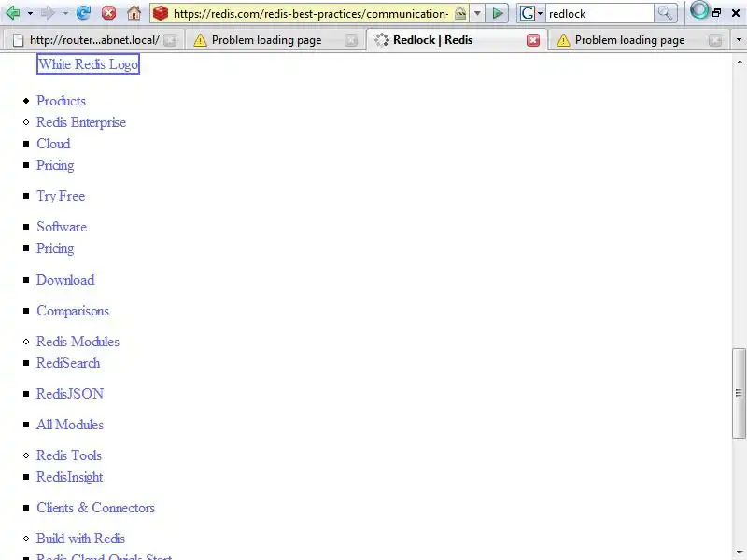Open the forward history dropdown arrow
Viewport: 747px width, 560px height.
click(65, 13)
